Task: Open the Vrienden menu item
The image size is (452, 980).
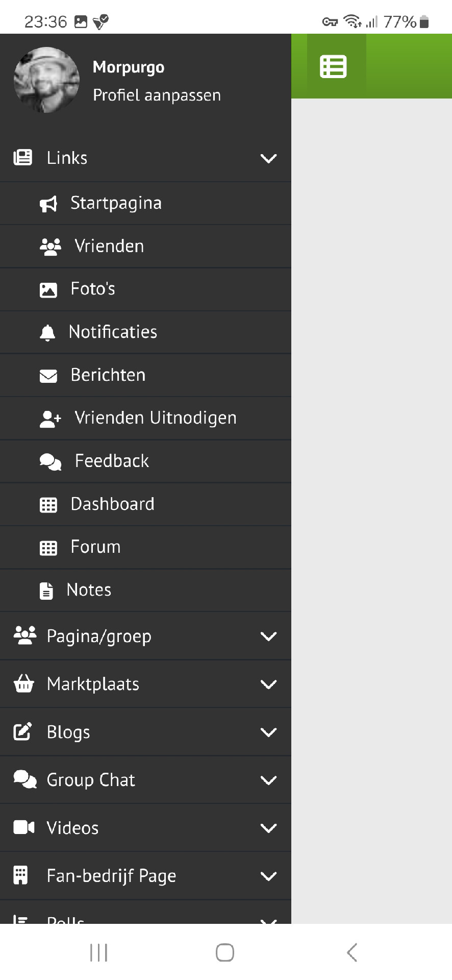Action: (109, 246)
